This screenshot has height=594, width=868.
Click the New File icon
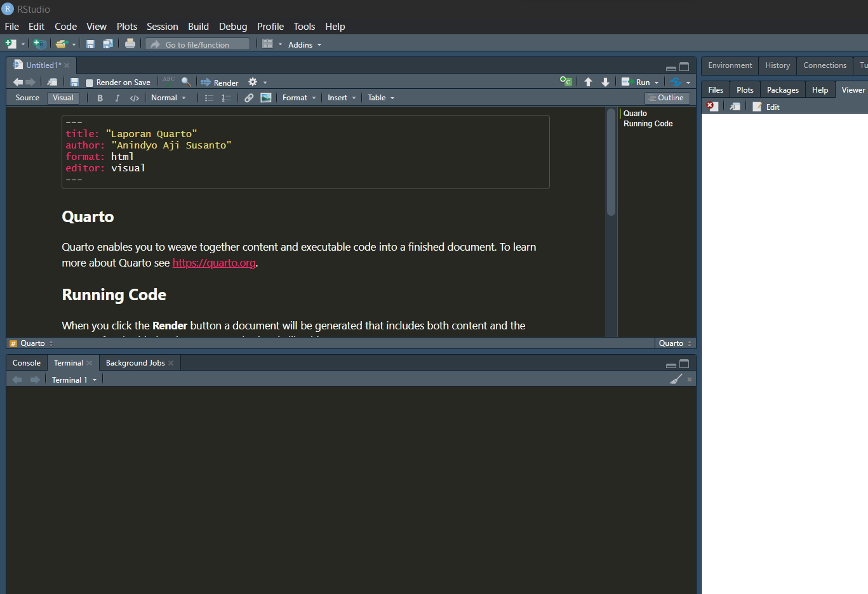tap(10, 44)
